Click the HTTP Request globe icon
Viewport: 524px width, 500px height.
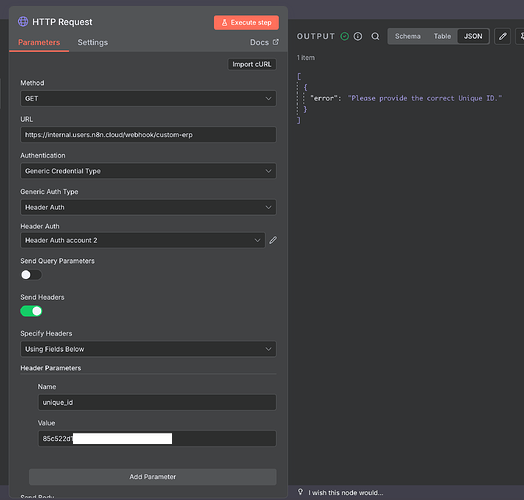23,22
